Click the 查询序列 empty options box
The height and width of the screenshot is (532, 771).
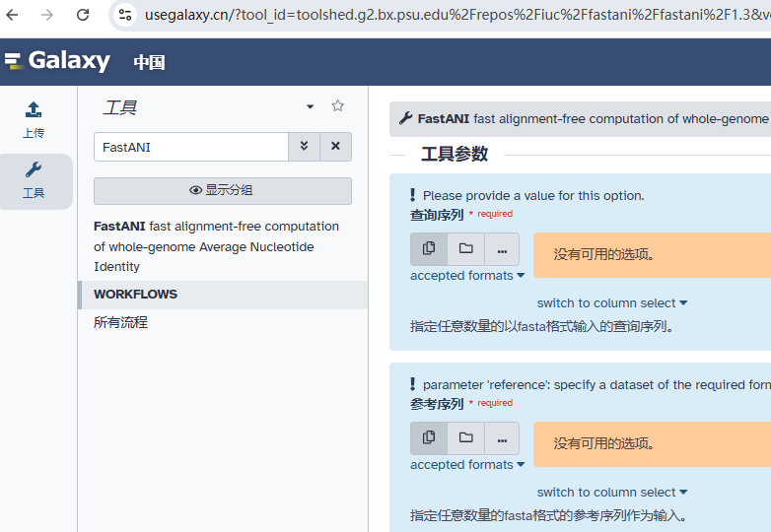652,255
